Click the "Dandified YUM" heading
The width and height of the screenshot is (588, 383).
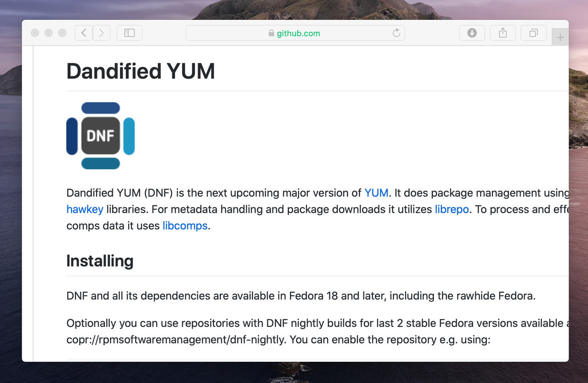pos(141,71)
